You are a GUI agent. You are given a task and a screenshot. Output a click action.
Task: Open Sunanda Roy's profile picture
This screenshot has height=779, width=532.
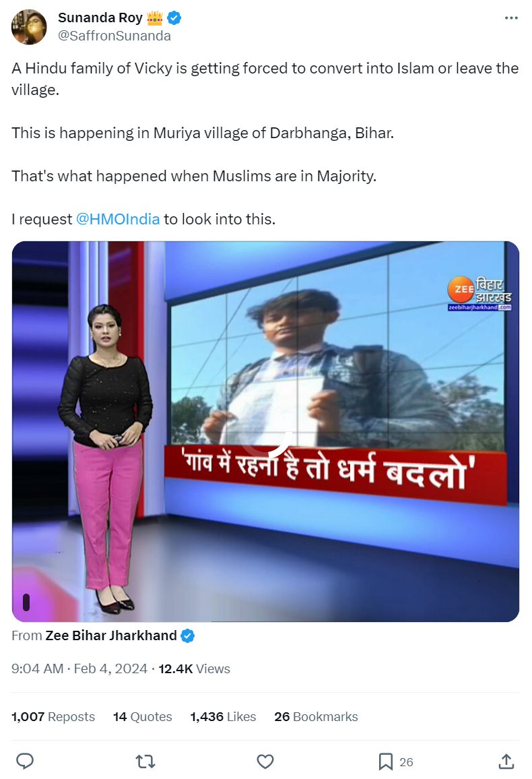point(29,27)
